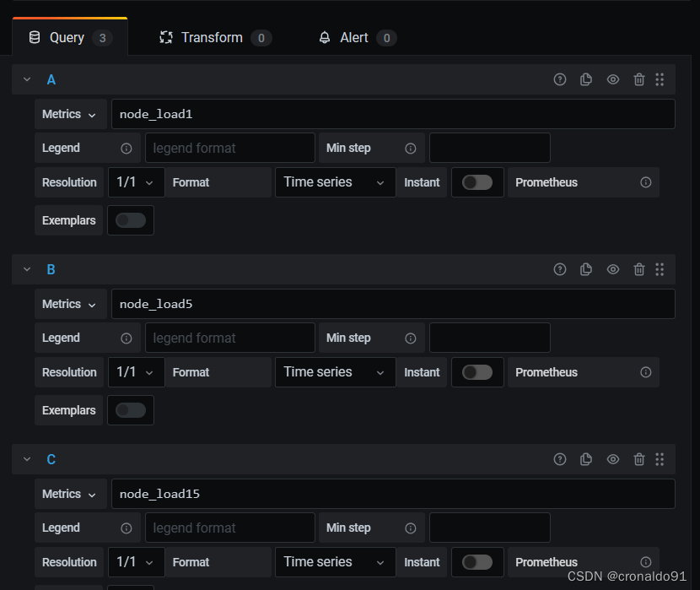Image resolution: width=700 pixels, height=590 pixels.
Task: Delete query C with trash icon
Action: pos(639,459)
